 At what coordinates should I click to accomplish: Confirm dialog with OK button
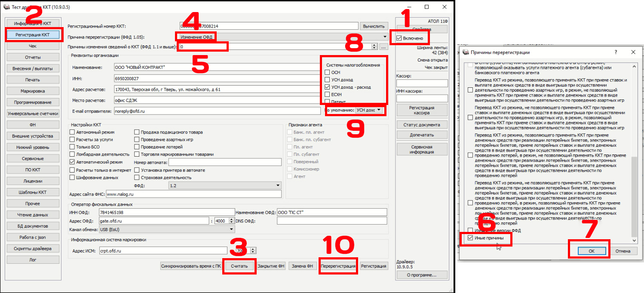click(x=591, y=251)
